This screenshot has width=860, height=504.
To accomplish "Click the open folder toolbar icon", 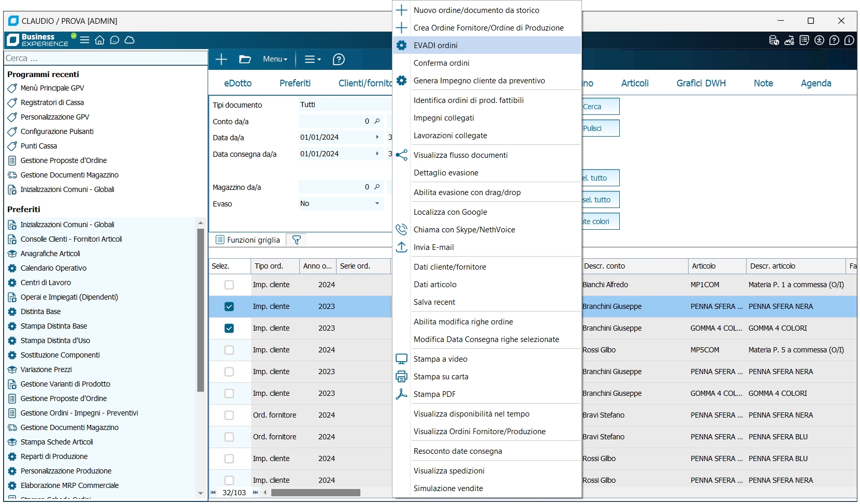I will [245, 60].
